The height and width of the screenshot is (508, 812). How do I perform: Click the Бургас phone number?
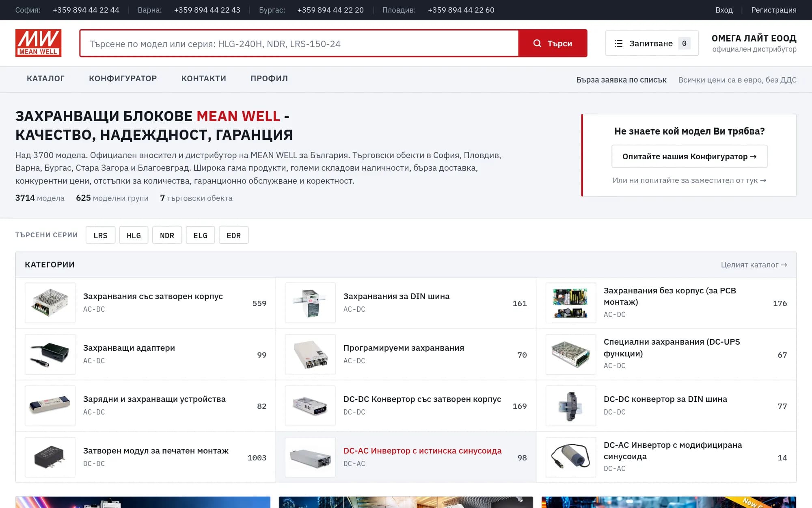tap(330, 10)
